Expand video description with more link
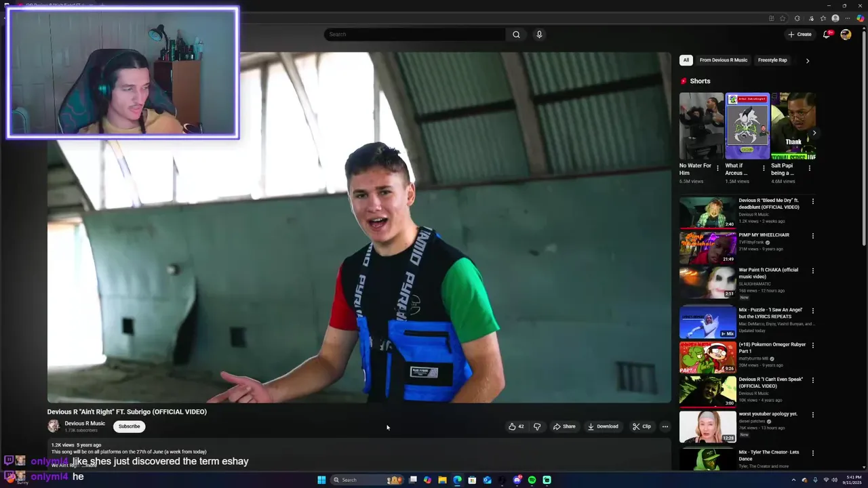The height and width of the screenshot is (488, 868). tap(90, 466)
